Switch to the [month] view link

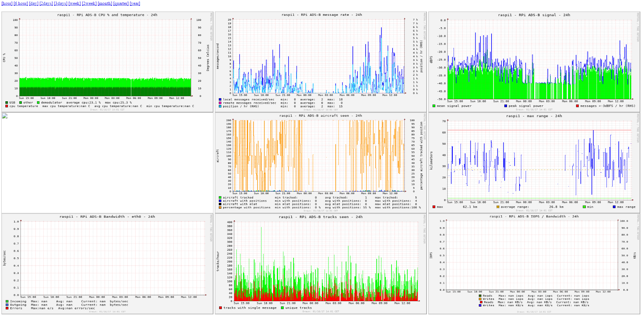[105, 3]
